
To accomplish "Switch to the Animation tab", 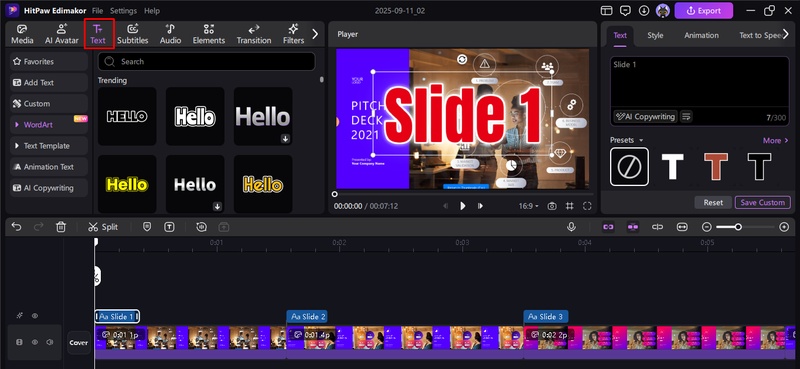I will 702,35.
